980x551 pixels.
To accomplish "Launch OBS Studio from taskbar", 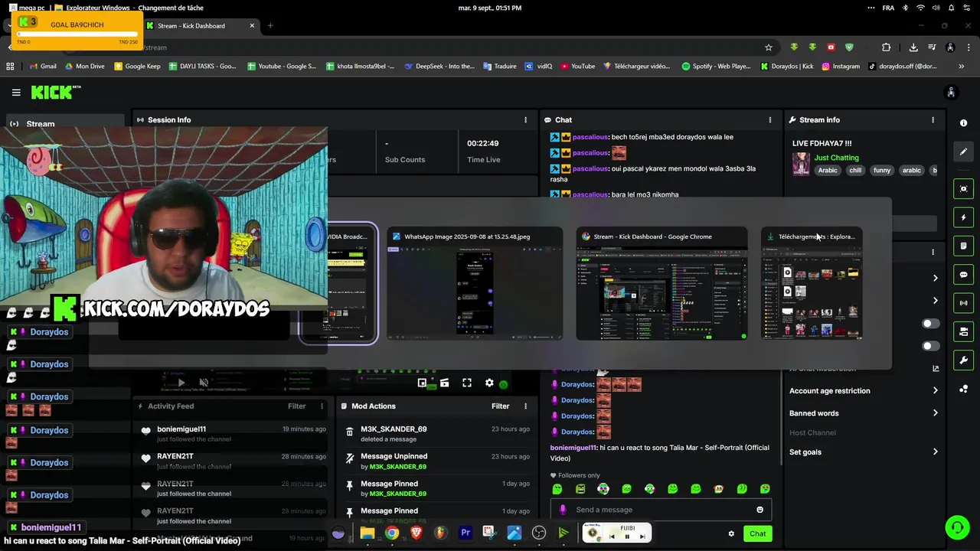I will tap(539, 533).
